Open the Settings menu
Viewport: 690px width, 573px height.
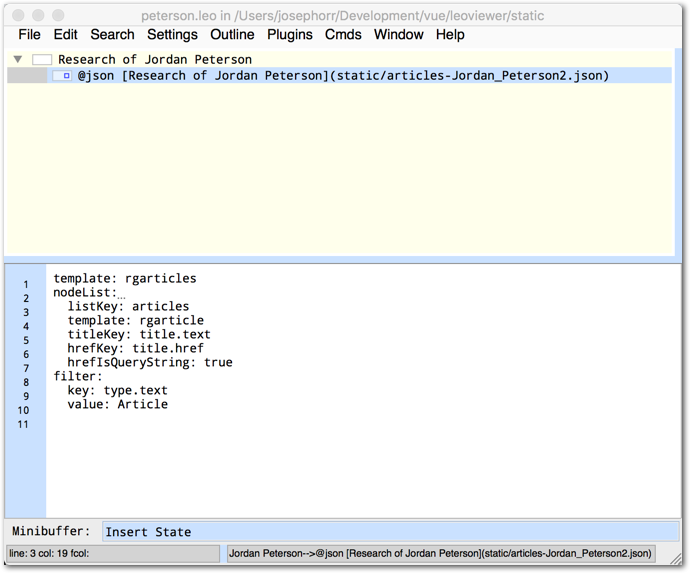pyautogui.click(x=172, y=35)
